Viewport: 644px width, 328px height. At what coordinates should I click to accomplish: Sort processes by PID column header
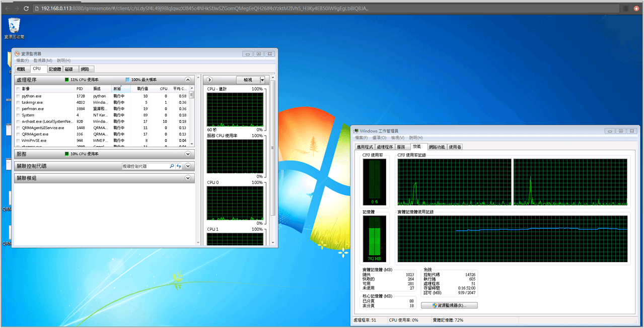(83, 89)
